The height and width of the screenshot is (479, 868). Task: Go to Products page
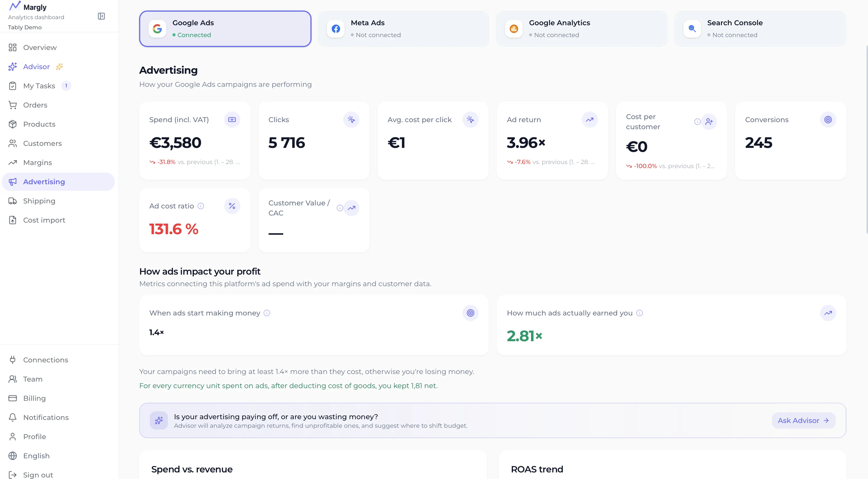coord(58,124)
